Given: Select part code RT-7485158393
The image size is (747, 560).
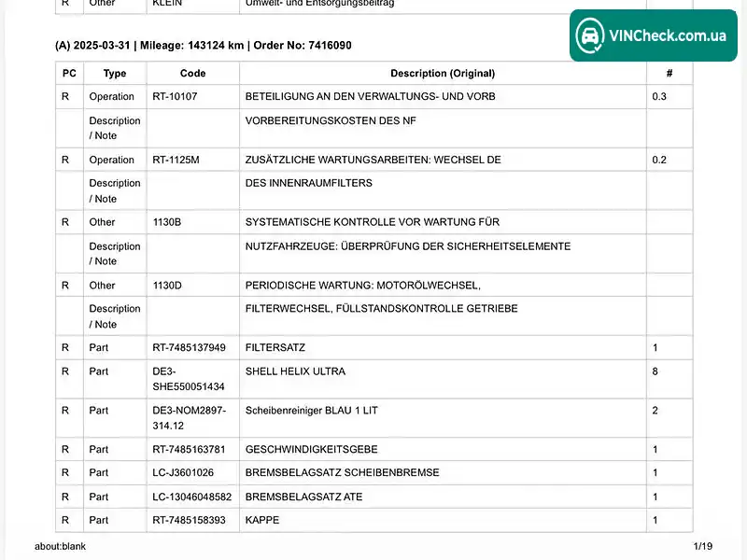Looking at the screenshot, I should pyautogui.click(x=190, y=521).
